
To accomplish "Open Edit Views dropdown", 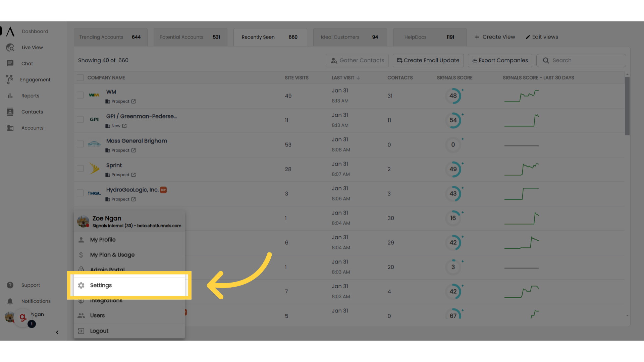I will [542, 37].
